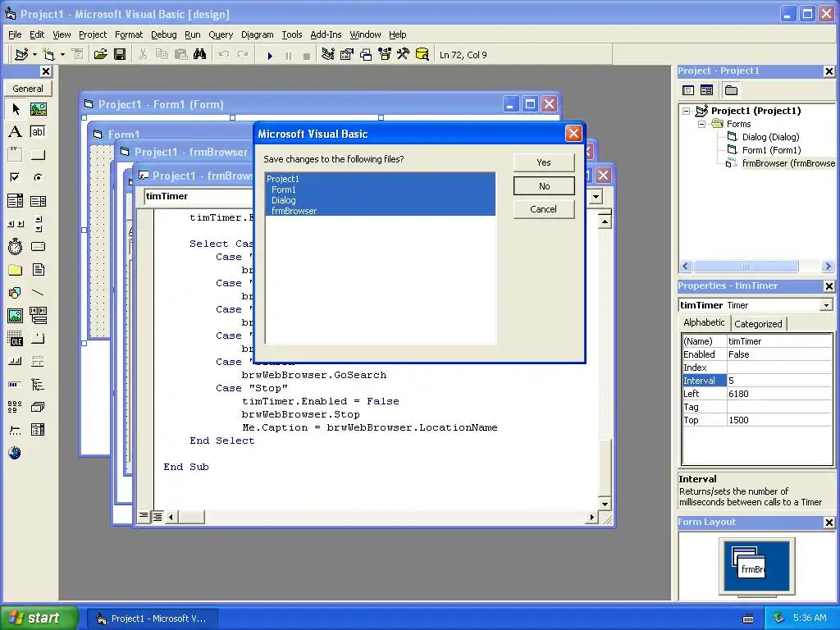Screen dimensions: 840x630
Task: Click View Object in Project panel
Action: click(x=706, y=90)
